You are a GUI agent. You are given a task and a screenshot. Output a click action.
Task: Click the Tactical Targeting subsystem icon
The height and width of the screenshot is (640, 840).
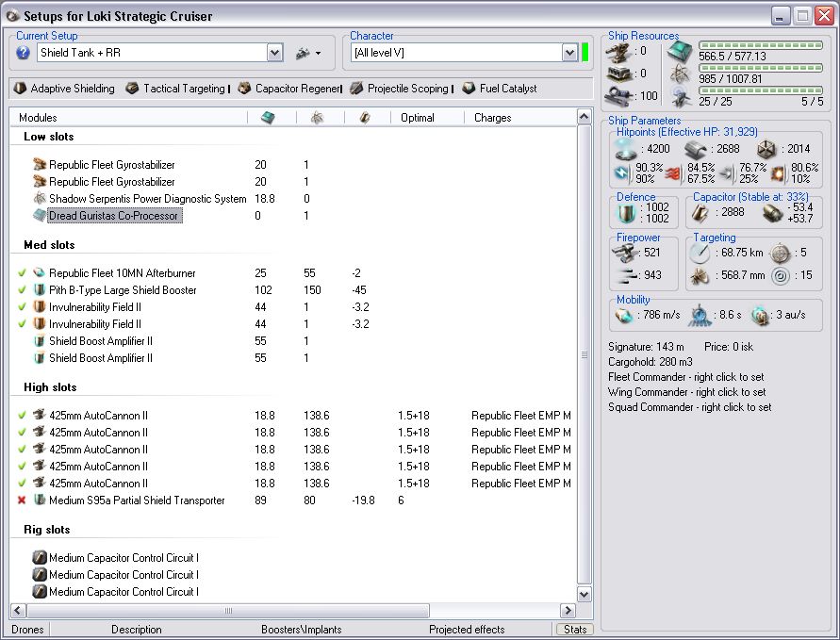[133, 89]
